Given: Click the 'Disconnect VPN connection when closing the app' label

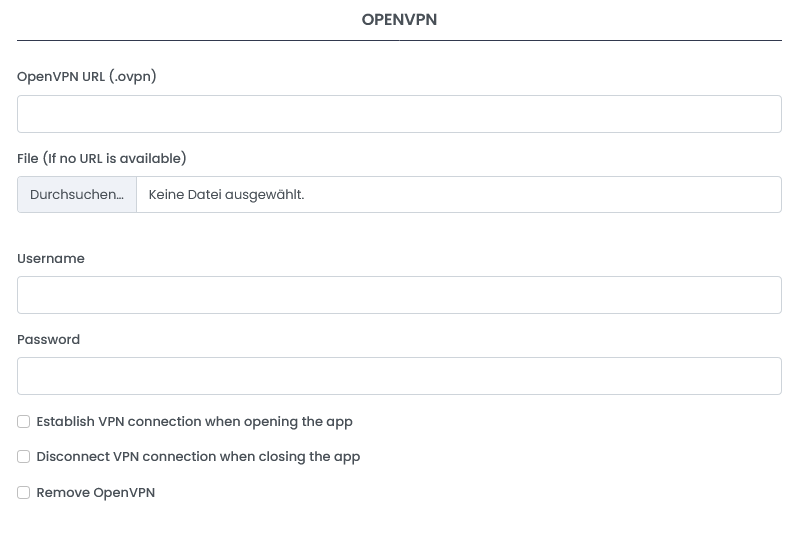Looking at the screenshot, I should point(198,457).
